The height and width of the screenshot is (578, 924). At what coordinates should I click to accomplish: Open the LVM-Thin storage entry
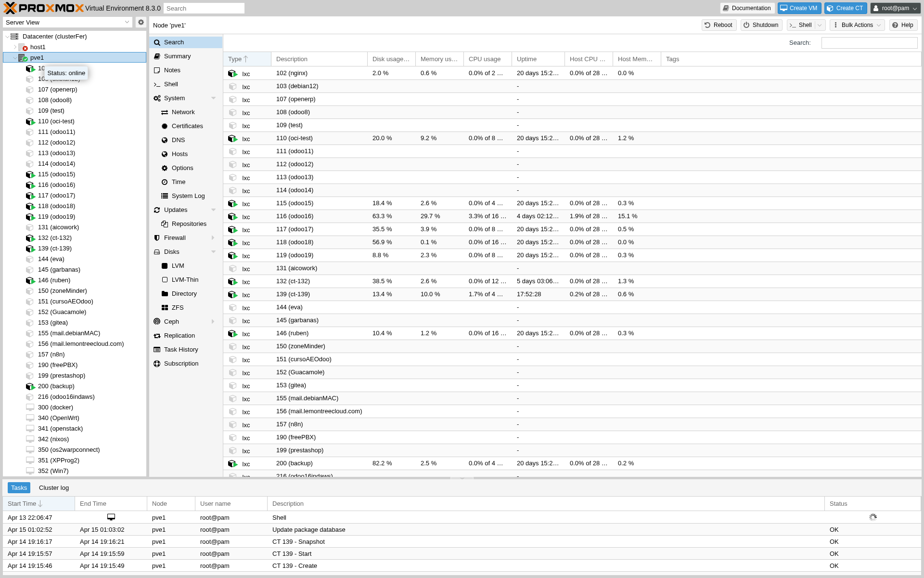pyautogui.click(x=185, y=280)
